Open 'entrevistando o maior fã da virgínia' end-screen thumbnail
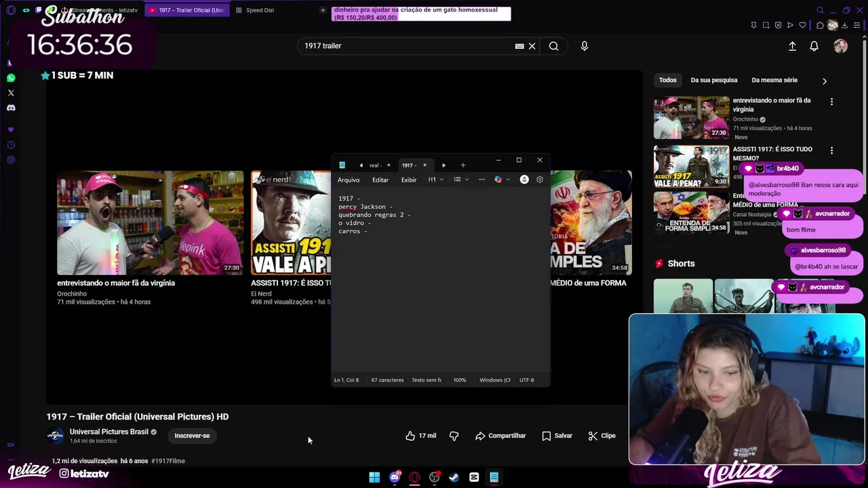 (x=150, y=222)
